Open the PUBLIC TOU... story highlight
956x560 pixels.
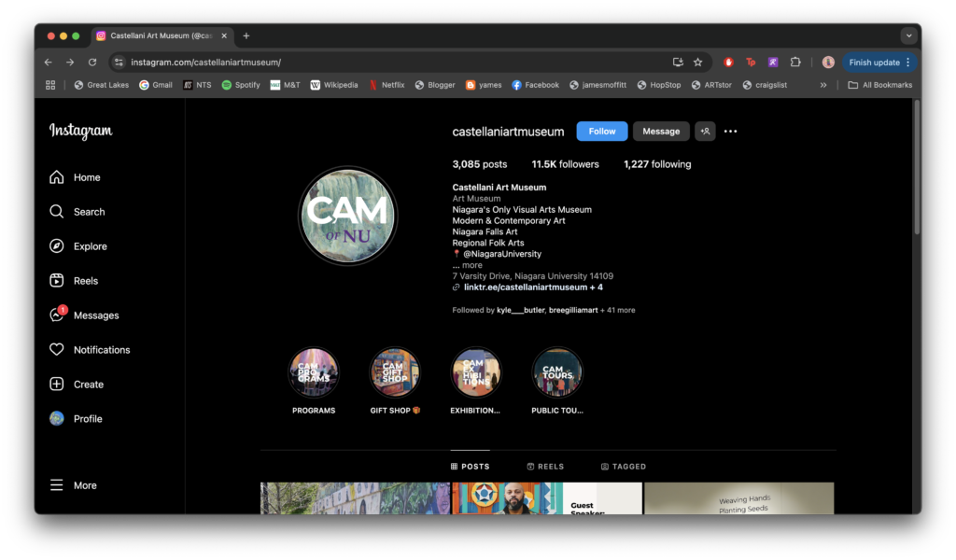(x=557, y=372)
